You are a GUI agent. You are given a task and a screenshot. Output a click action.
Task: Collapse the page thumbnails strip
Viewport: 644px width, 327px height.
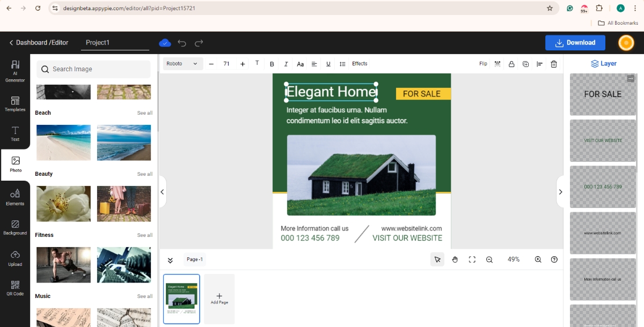pyautogui.click(x=170, y=260)
